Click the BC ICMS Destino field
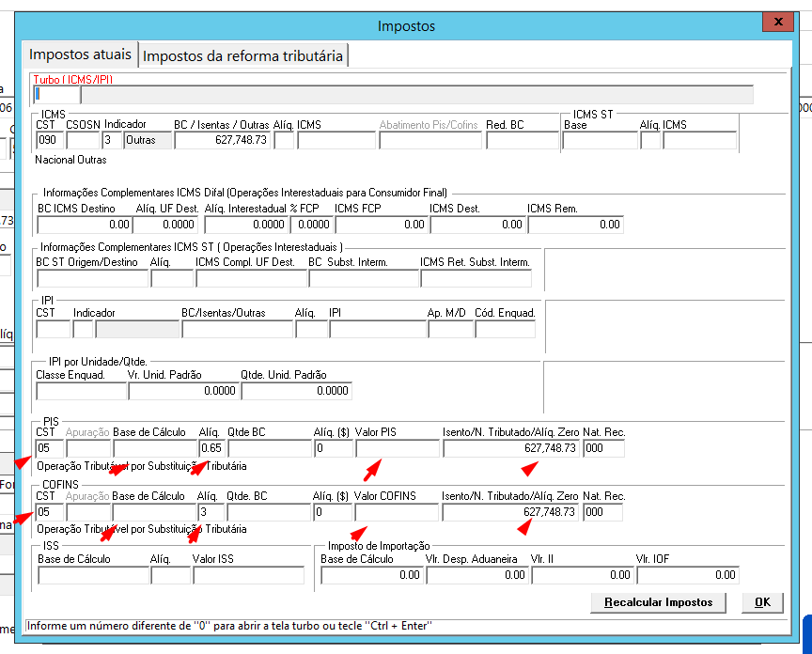812x654 pixels. point(85,225)
